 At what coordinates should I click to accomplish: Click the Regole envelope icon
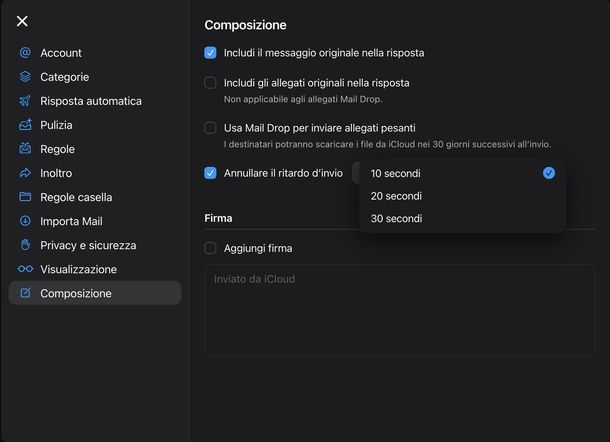tap(25, 149)
